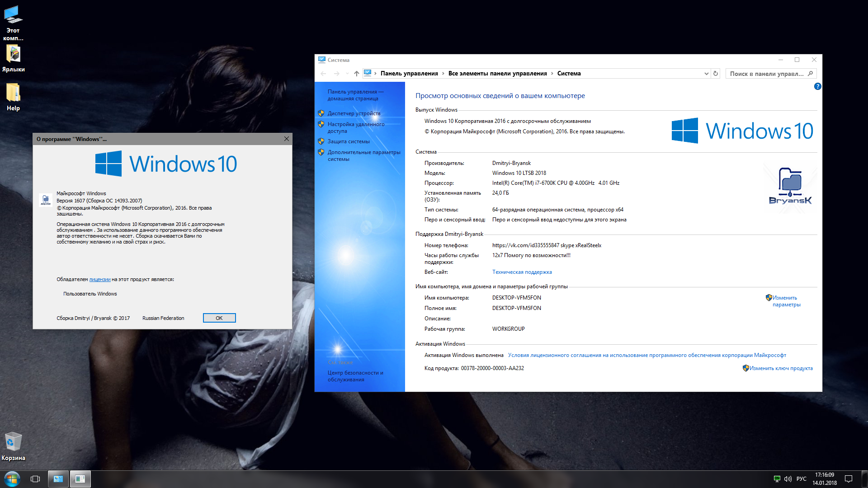Click the control panel search field
Viewport: 868px width, 488px height.
766,74
